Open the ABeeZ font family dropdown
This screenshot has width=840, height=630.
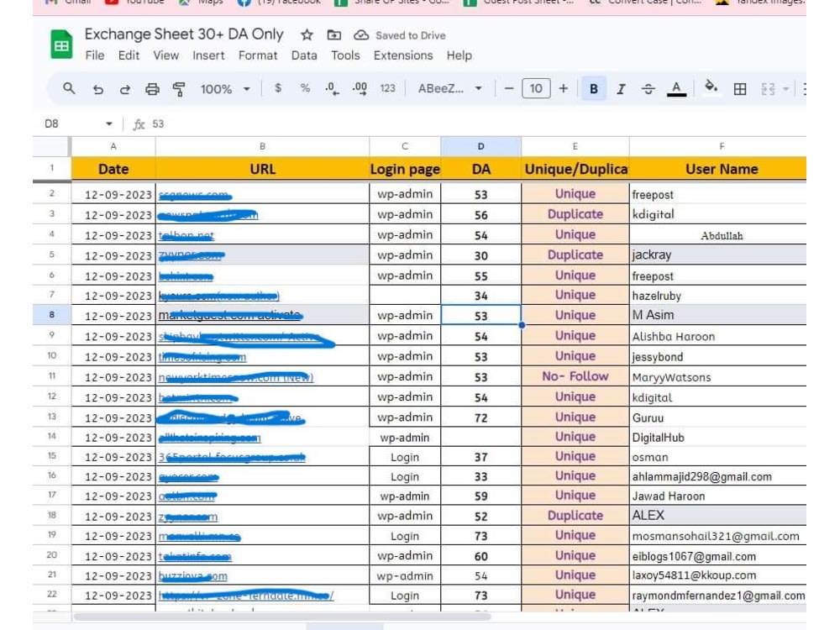(449, 88)
